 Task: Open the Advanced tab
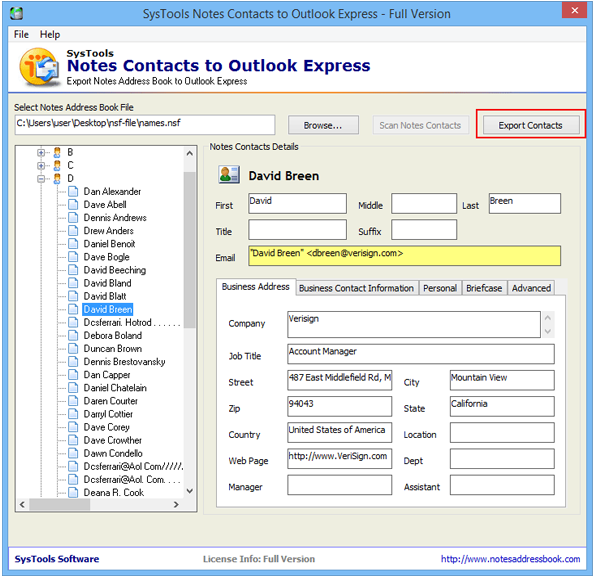point(532,288)
